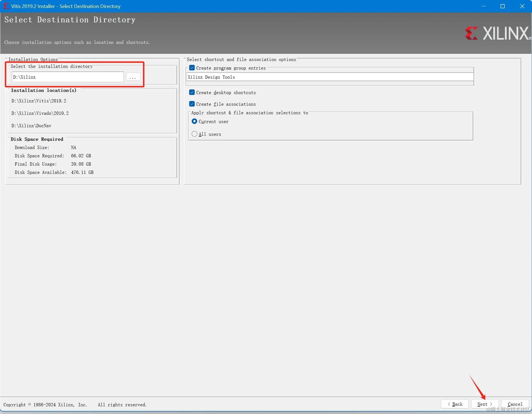The width and height of the screenshot is (532, 414).
Task: Maximize the installer window
Action: tap(502, 6)
